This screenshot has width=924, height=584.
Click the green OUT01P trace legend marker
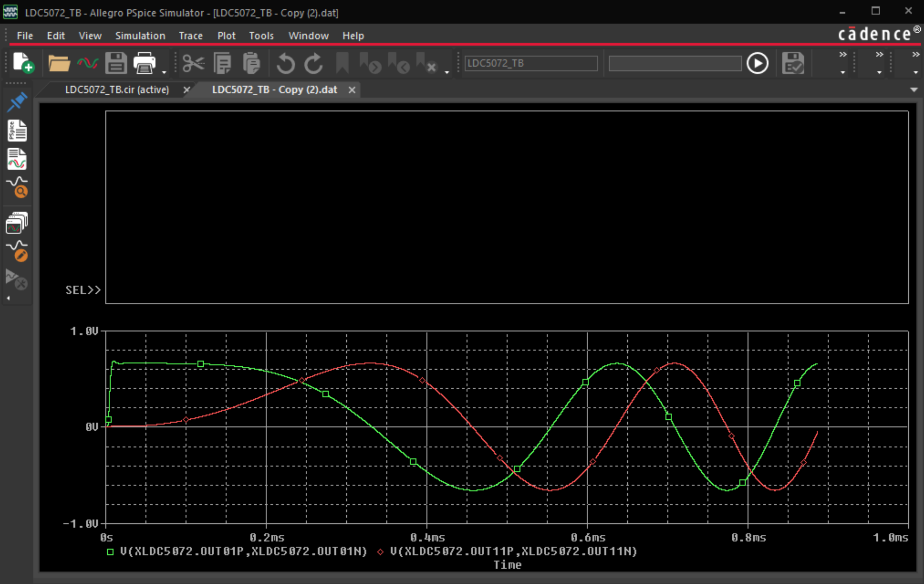110,552
